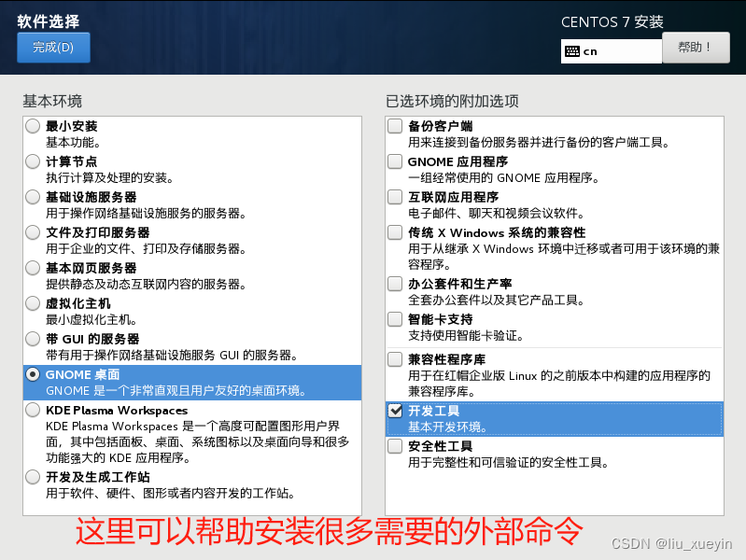The height and width of the screenshot is (560, 746).
Task: Select the 计算节点 radio button
Action: 33,161
